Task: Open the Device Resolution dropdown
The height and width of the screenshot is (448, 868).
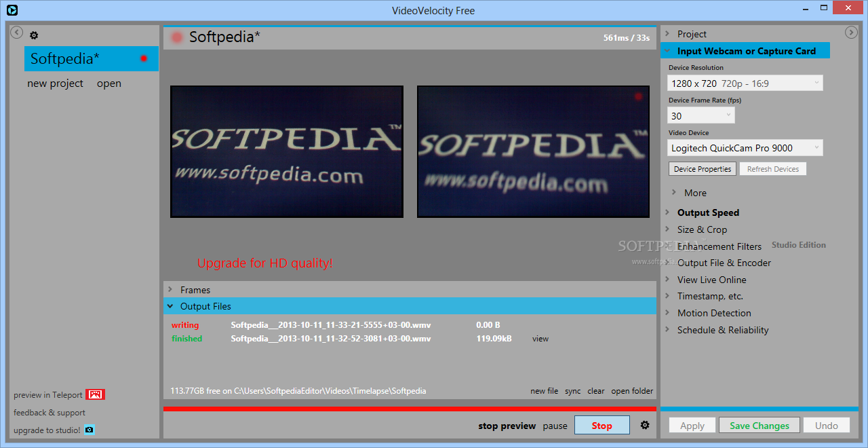Action: 745,83
